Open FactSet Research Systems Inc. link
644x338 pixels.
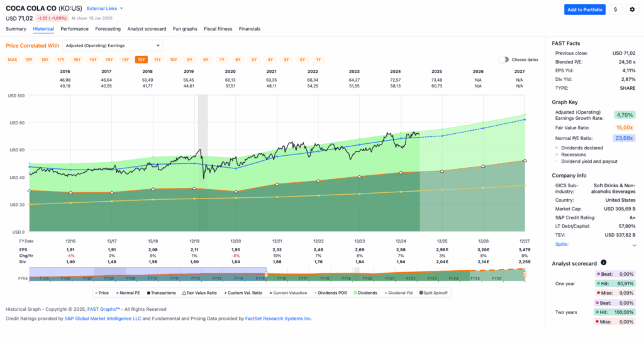pyautogui.click(x=279, y=319)
